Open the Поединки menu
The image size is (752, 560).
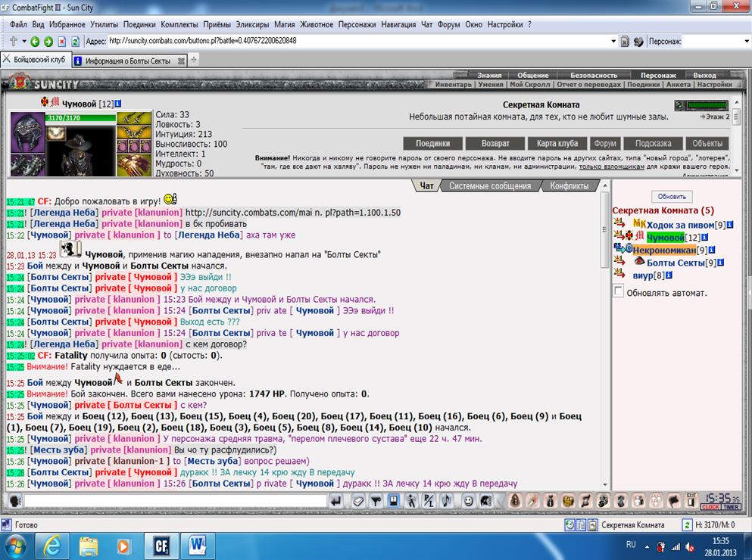pos(139,24)
